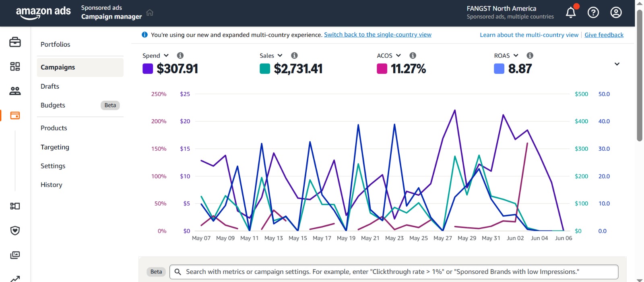
Task: Open the help question mark icon
Action: point(593,13)
